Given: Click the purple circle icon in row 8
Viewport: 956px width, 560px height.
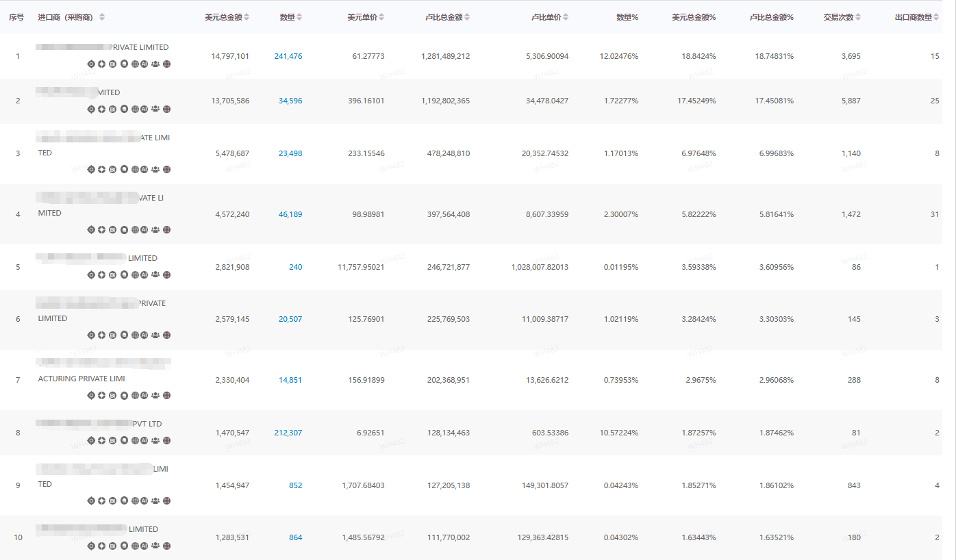Looking at the screenshot, I should point(166,440).
